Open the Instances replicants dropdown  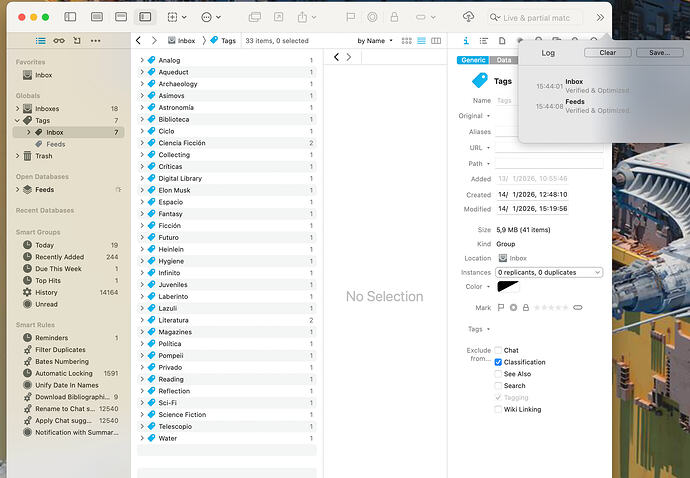pyautogui.click(x=549, y=272)
